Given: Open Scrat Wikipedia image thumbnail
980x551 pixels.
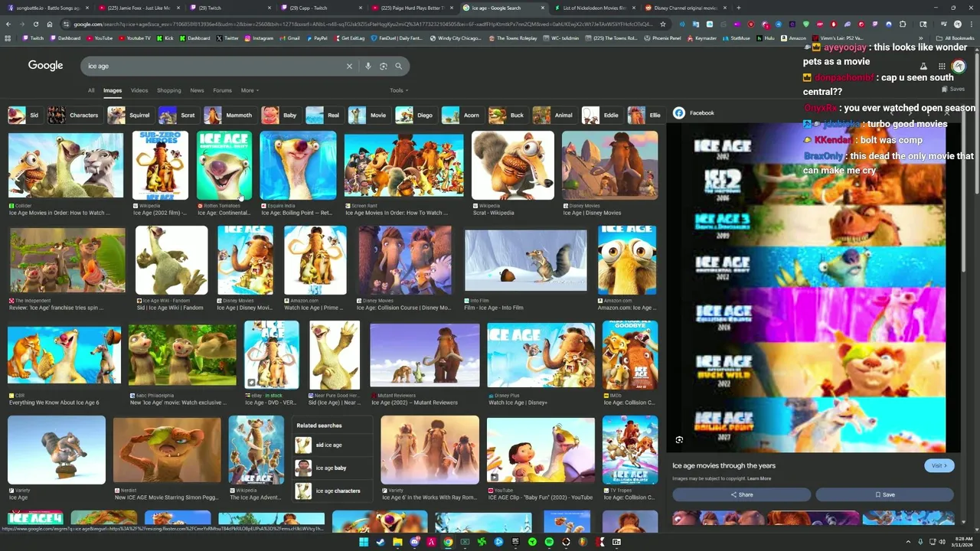Looking at the screenshot, I should pyautogui.click(x=512, y=165).
